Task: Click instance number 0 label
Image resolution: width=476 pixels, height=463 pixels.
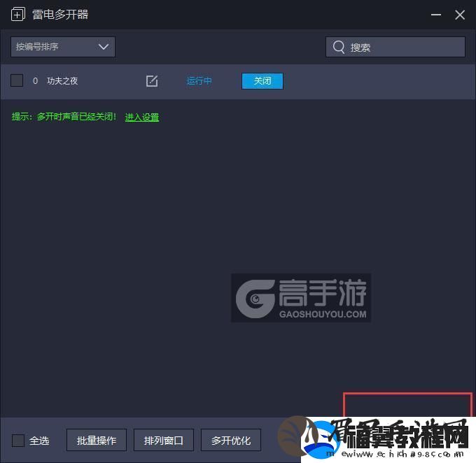Action: coord(35,81)
